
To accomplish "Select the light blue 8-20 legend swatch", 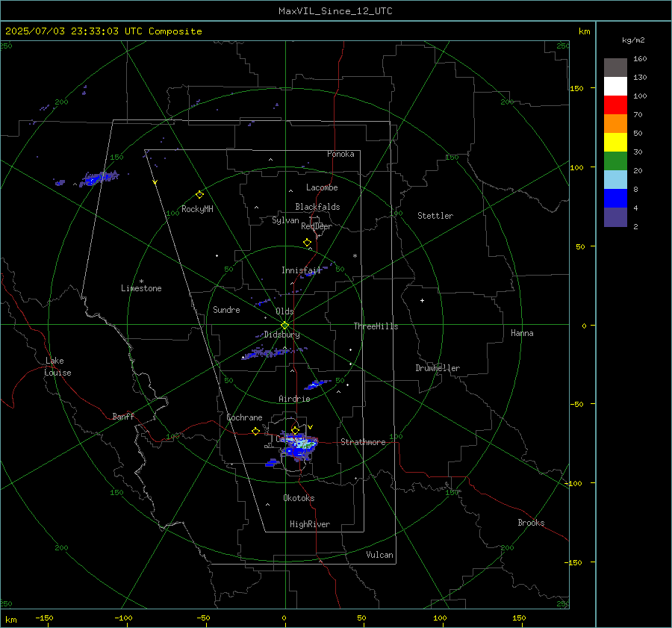I will tap(615, 180).
